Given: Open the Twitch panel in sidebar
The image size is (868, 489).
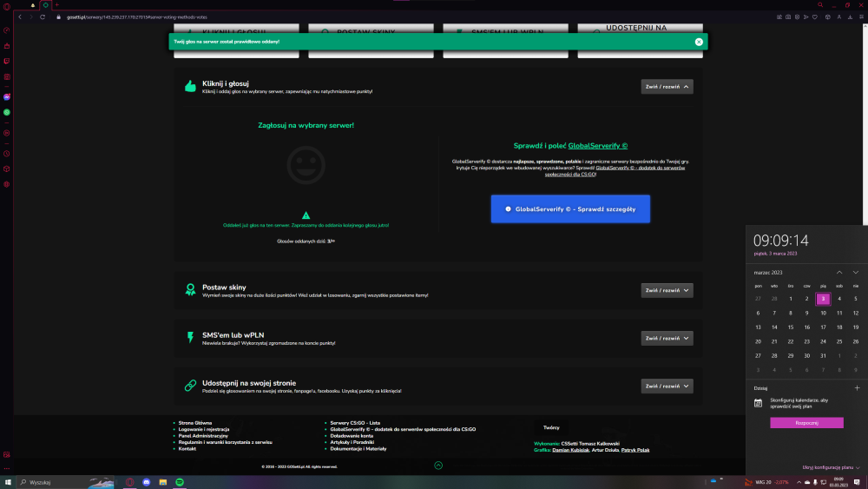Looking at the screenshot, I should [x=7, y=62].
